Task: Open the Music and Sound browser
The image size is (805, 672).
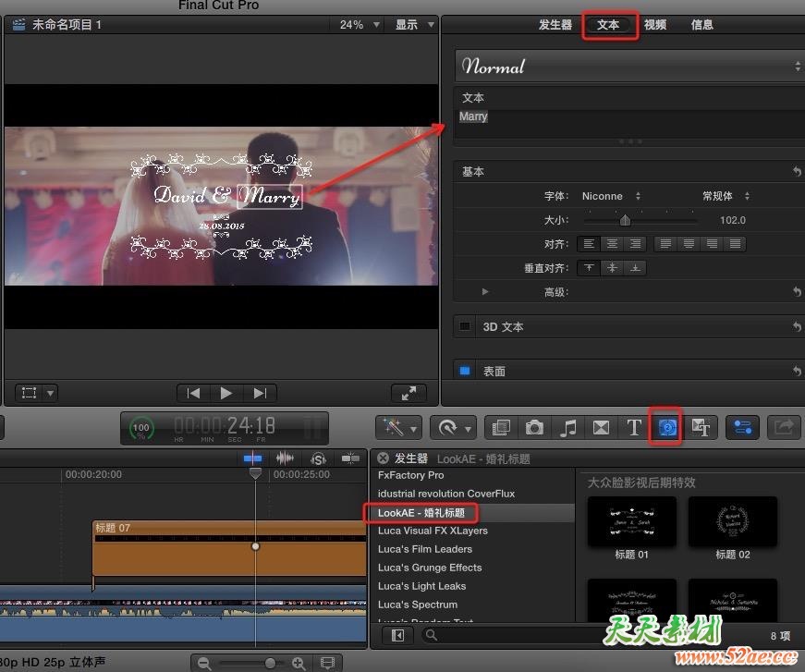Action: pos(569,427)
